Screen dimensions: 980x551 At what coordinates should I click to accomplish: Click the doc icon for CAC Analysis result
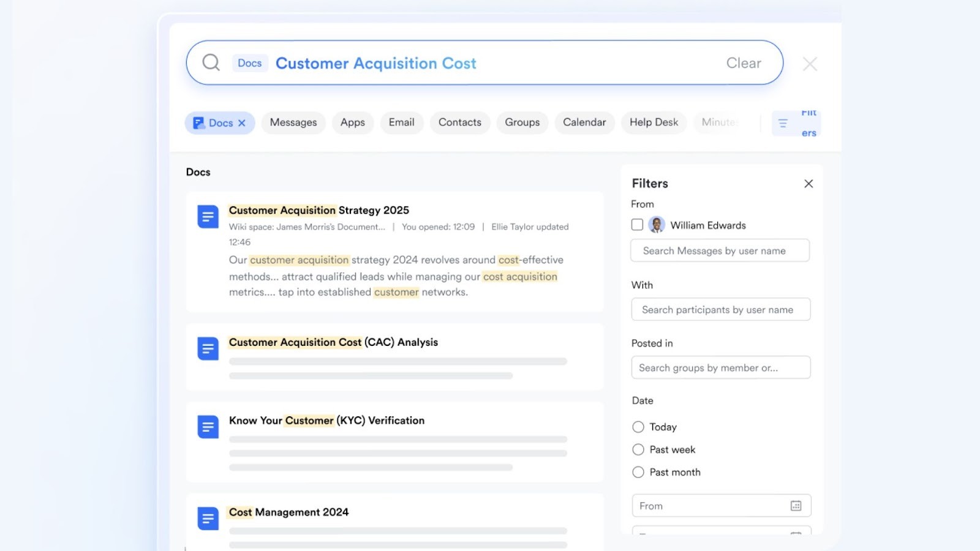[x=208, y=348]
